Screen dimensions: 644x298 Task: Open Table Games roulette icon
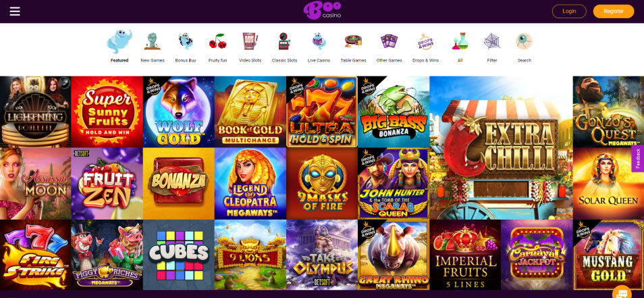(353, 41)
